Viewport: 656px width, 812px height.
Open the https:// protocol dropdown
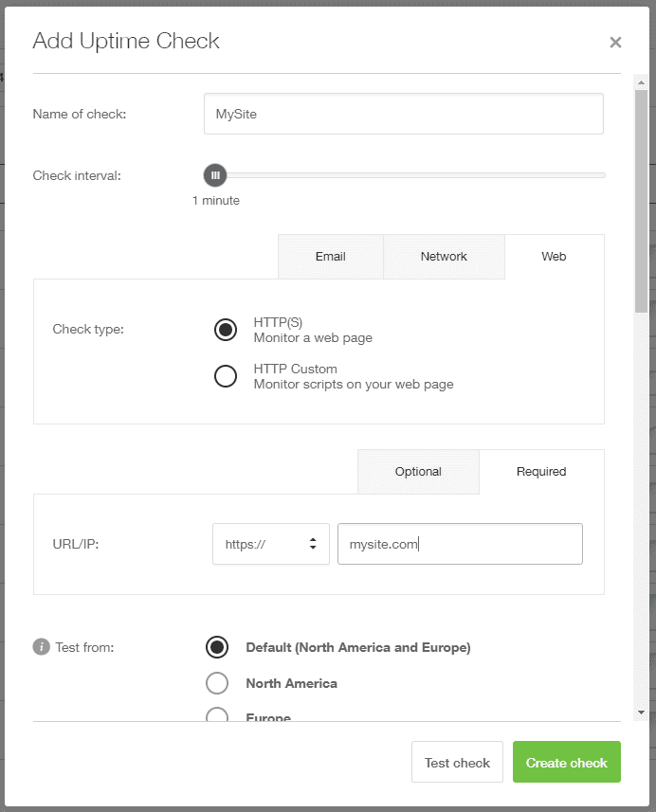coord(270,544)
